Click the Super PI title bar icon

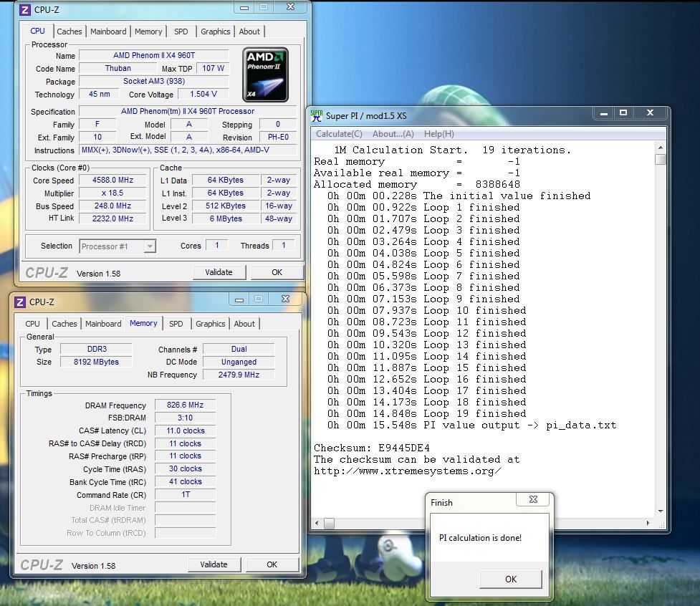[x=317, y=115]
